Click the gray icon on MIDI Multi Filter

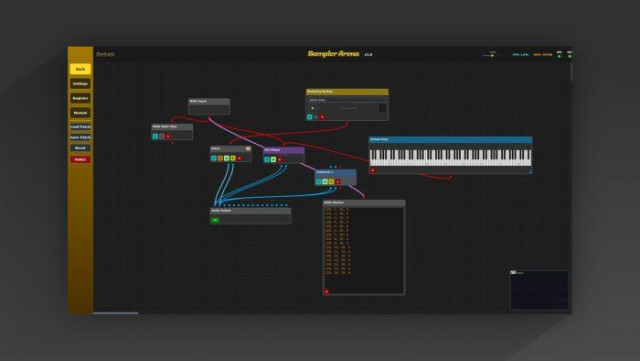[162, 136]
